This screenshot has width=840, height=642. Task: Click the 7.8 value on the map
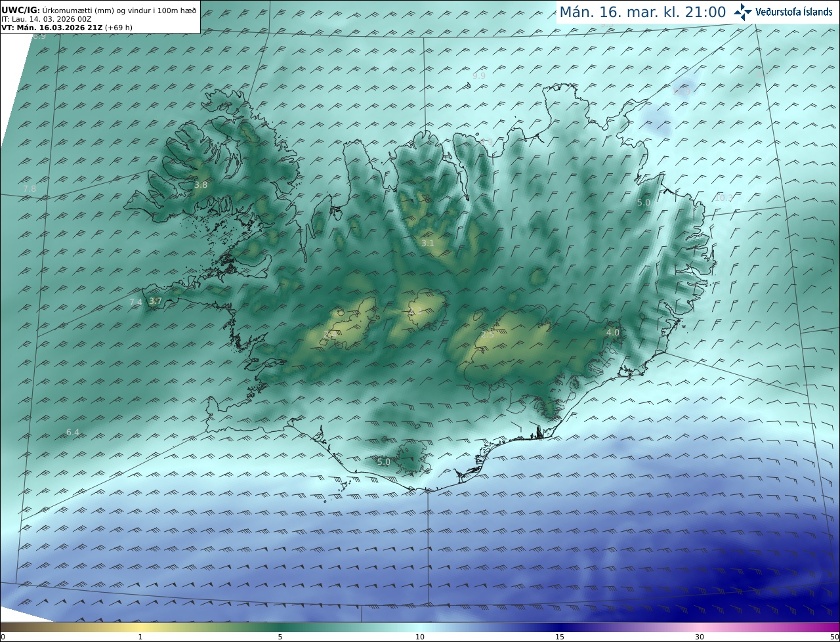30,189
